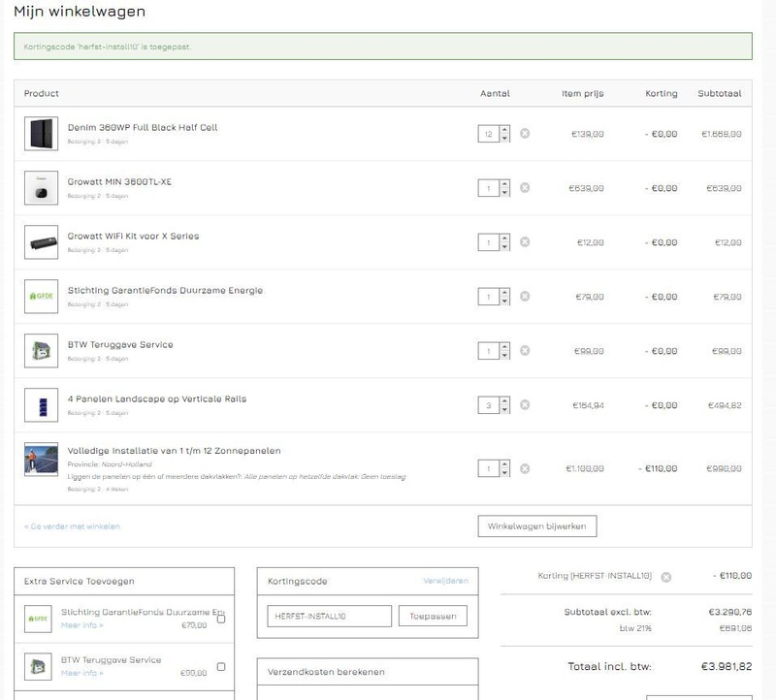This screenshot has height=700, width=776.
Task: Click the Subtotaal excl. btw value €3.290,76
Action: pos(730,612)
